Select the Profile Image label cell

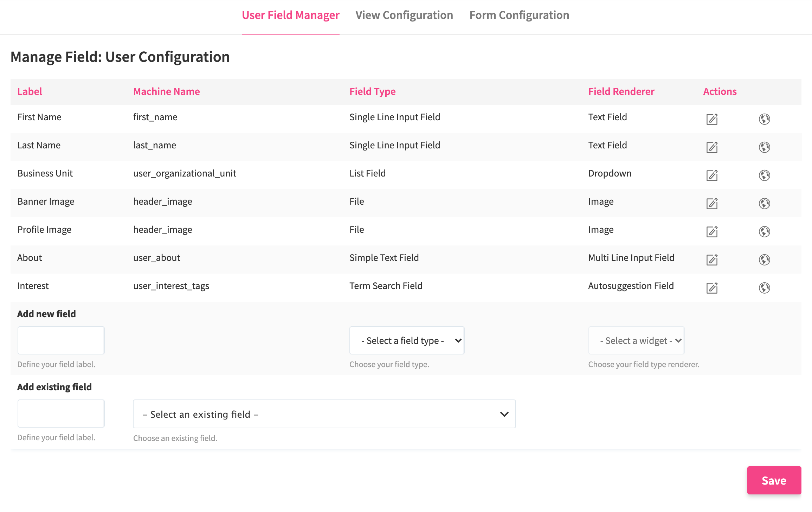click(x=44, y=230)
